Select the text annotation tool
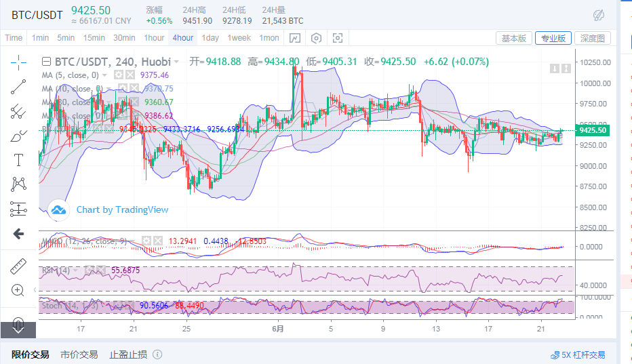632x364 pixels. point(18,160)
